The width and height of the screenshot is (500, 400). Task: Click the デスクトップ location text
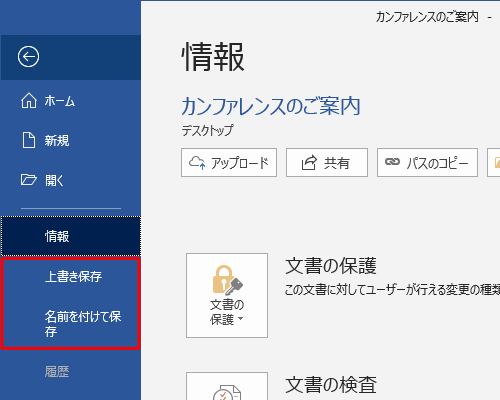point(207,130)
